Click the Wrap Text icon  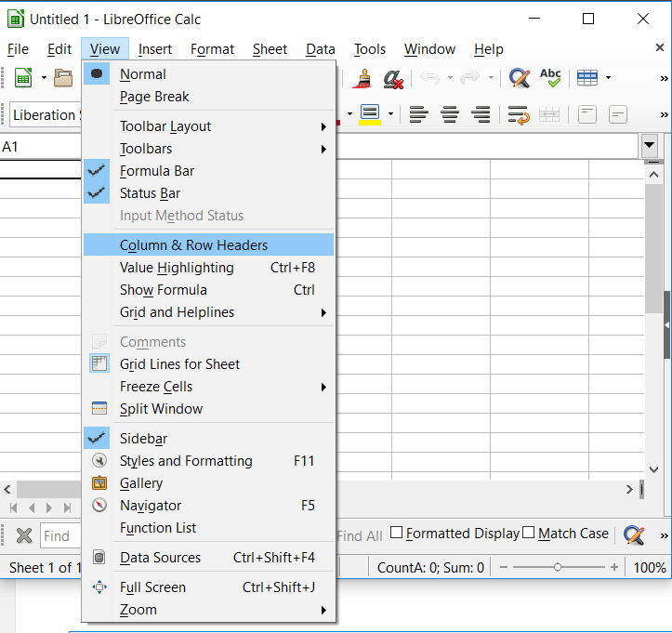tap(519, 115)
